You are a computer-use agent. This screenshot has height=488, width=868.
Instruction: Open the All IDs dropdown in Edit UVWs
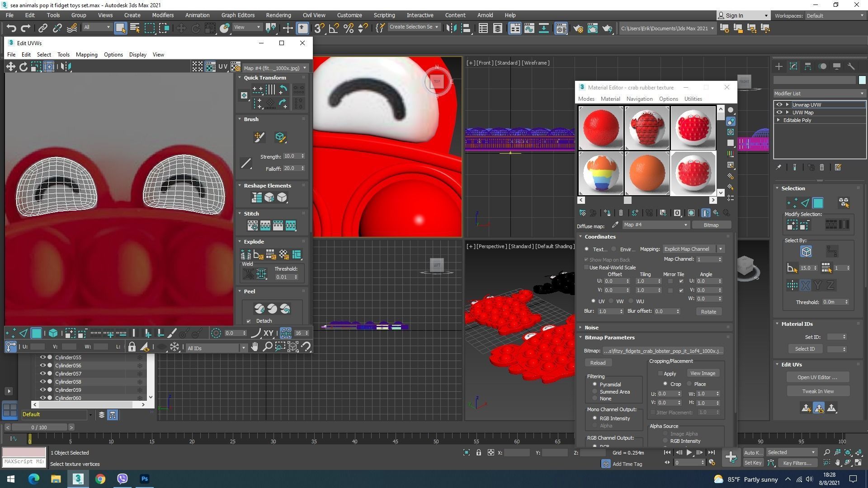(217, 348)
